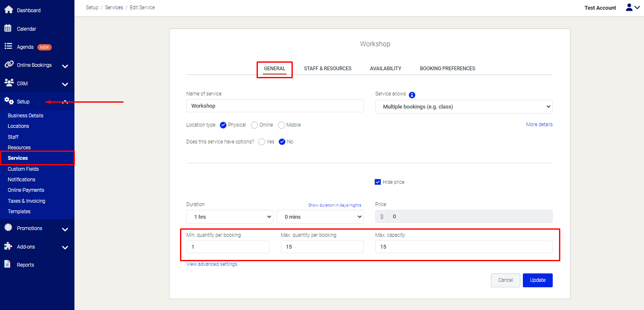Click the Max. quantity per booking field

(x=322, y=247)
